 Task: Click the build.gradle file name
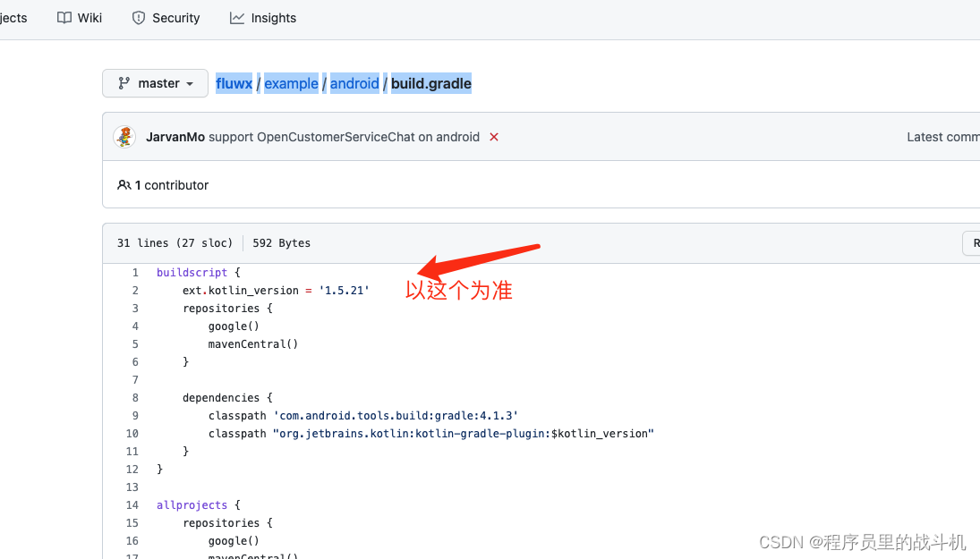click(431, 83)
